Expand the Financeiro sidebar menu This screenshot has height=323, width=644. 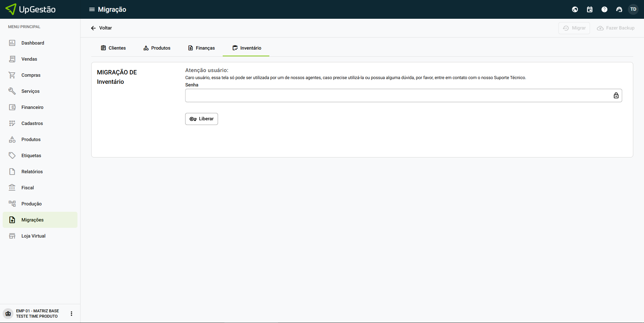click(32, 107)
